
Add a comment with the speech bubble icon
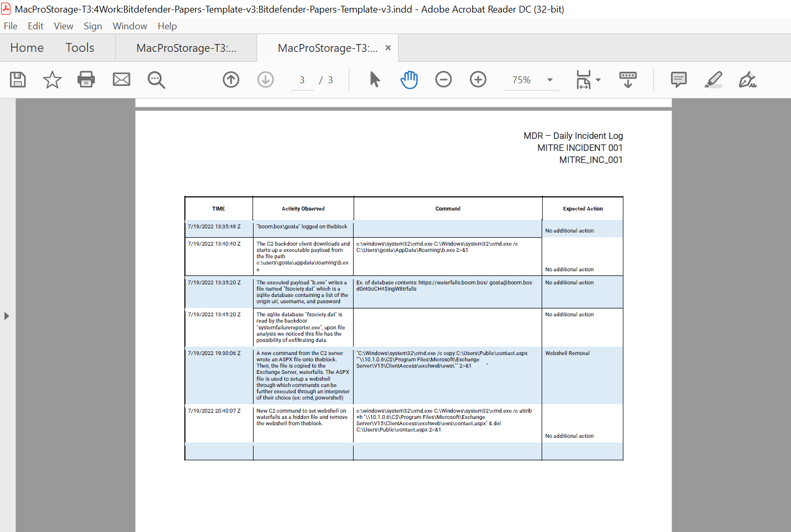click(678, 80)
